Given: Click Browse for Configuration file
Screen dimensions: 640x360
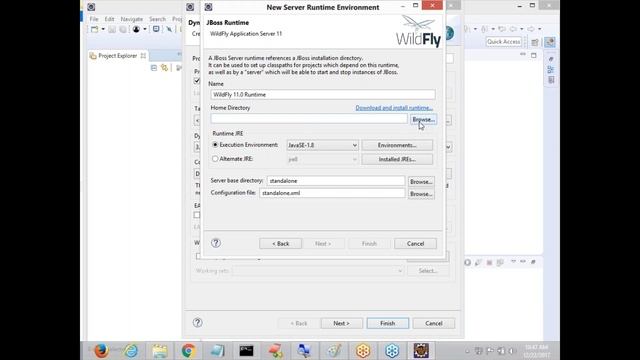Looking at the screenshot, I should (x=421, y=194).
